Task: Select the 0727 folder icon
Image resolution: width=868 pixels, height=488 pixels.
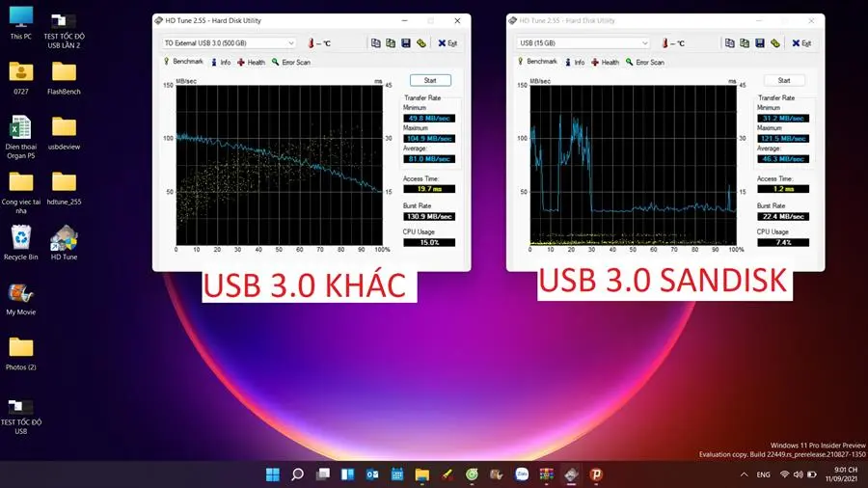Action: 20,78
